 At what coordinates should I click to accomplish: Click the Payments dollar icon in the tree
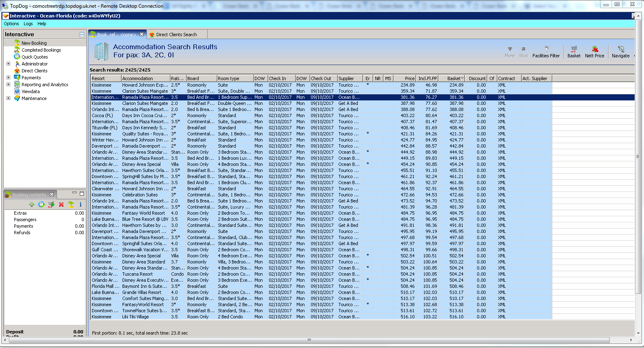tap(17, 77)
